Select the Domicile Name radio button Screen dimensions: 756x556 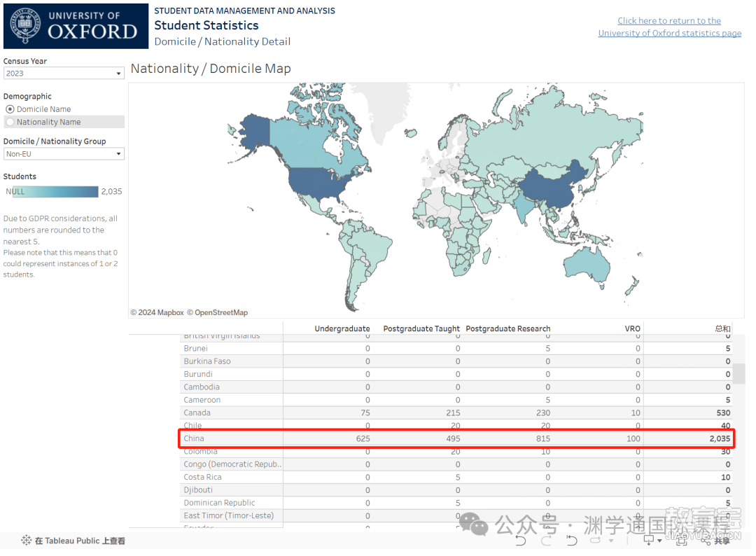[10, 109]
